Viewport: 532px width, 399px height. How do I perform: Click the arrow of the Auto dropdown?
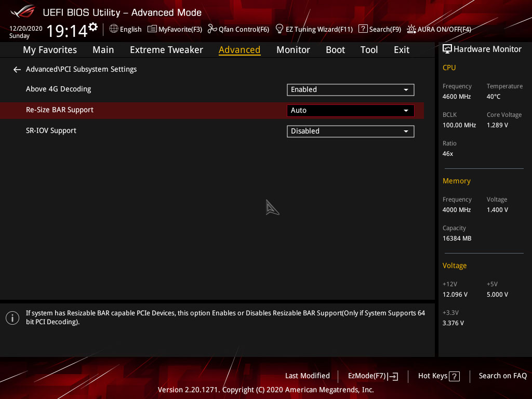click(x=406, y=111)
